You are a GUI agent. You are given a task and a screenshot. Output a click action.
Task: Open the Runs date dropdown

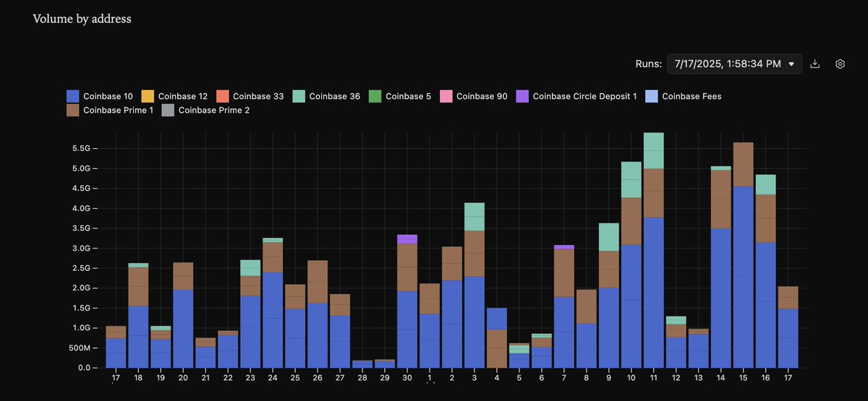coord(734,64)
